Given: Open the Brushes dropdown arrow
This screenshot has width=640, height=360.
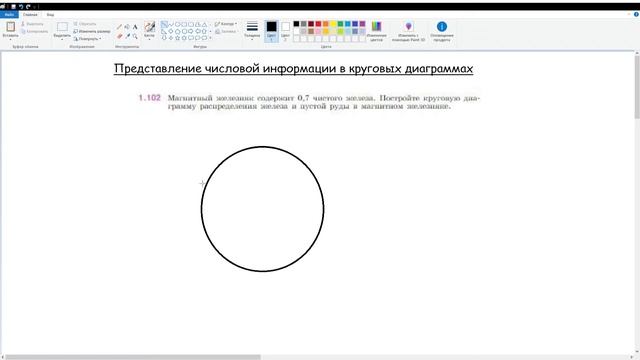Looking at the screenshot, I should pyautogui.click(x=149, y=40).
